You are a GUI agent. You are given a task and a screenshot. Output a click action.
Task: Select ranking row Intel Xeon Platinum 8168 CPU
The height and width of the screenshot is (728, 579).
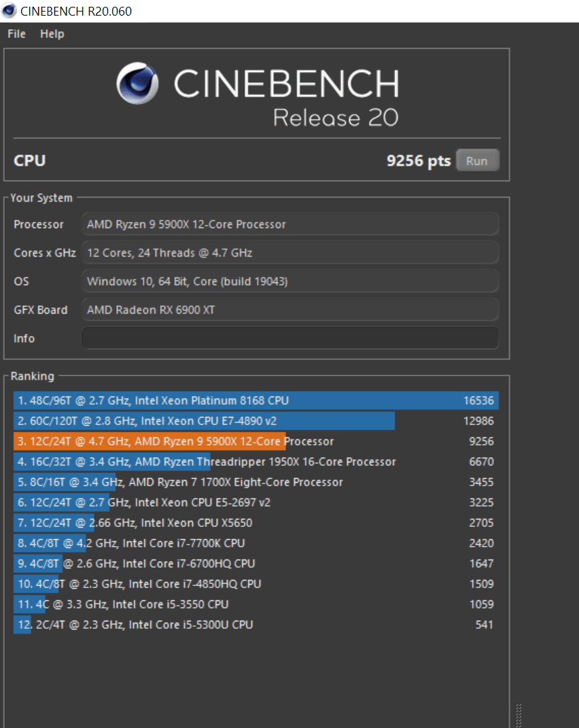pos(256,401)
